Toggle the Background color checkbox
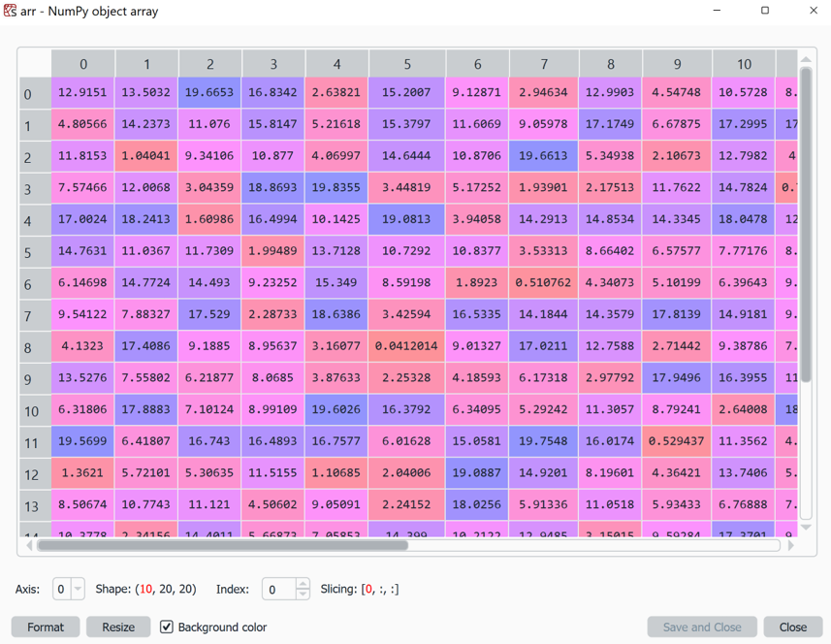The width and height of the screenshot is (831, 644). (167, 627)
